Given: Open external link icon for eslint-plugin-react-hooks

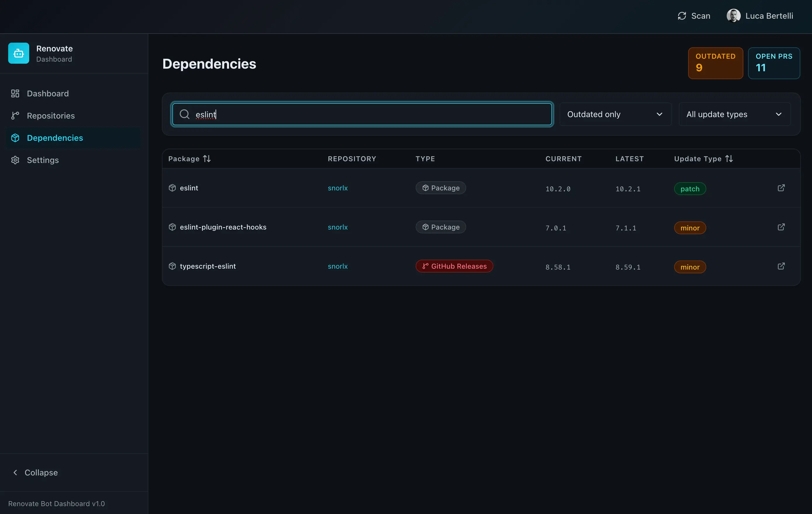Looking at the screenshot, I should click(x=781, y=227).
